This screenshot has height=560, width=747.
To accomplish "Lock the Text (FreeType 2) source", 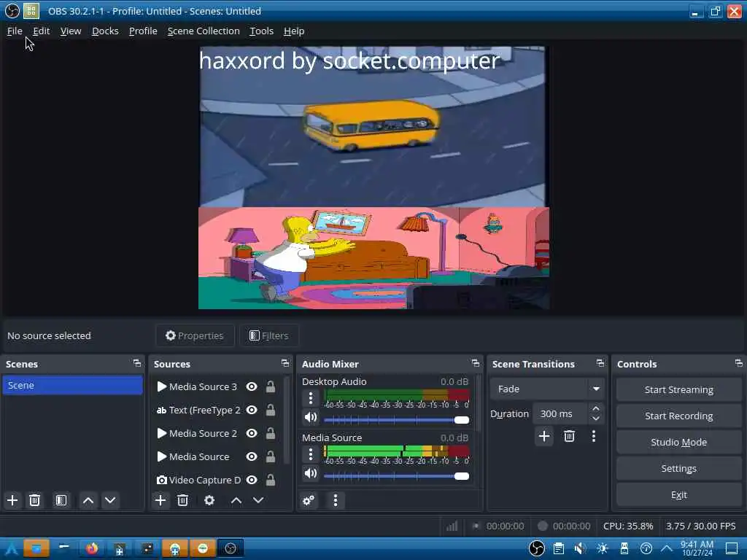I will (x=270, y=410).
